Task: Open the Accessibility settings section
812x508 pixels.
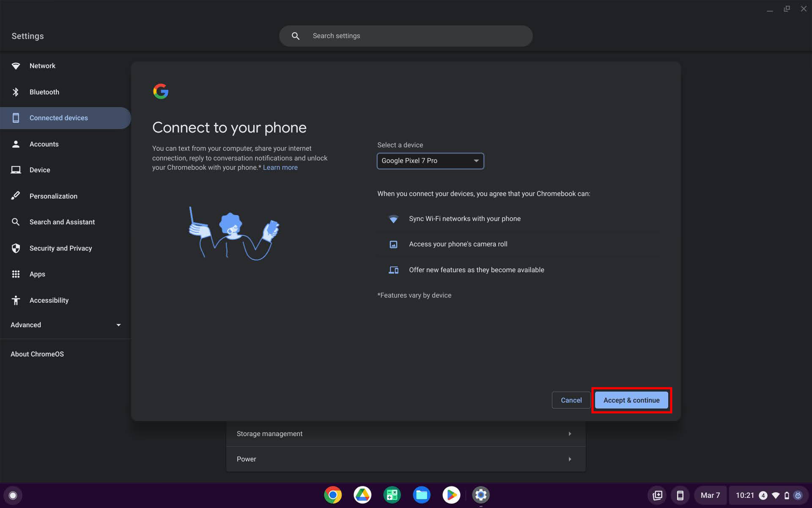Action: click(x=49, y=300)
